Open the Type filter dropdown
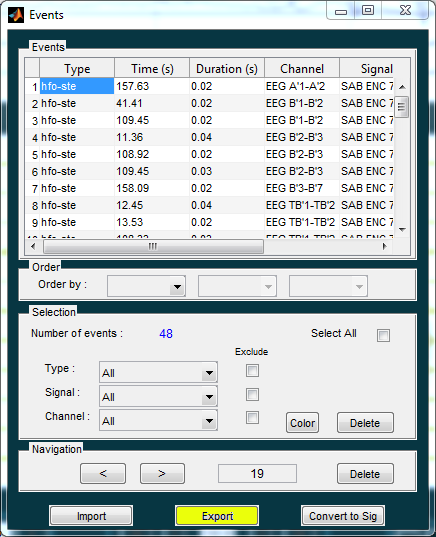Image resolution: width=436 pixels, height=537 pixels. [x=158, y=372]
